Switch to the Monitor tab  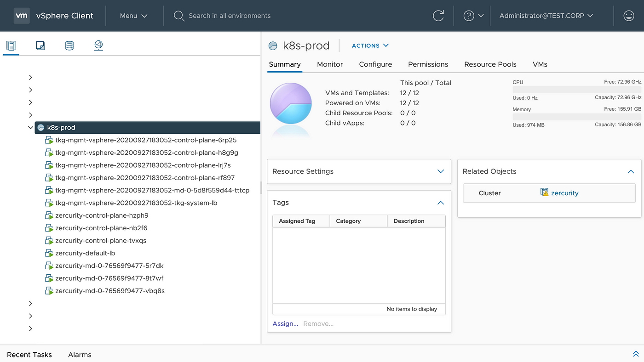(330, 64)
